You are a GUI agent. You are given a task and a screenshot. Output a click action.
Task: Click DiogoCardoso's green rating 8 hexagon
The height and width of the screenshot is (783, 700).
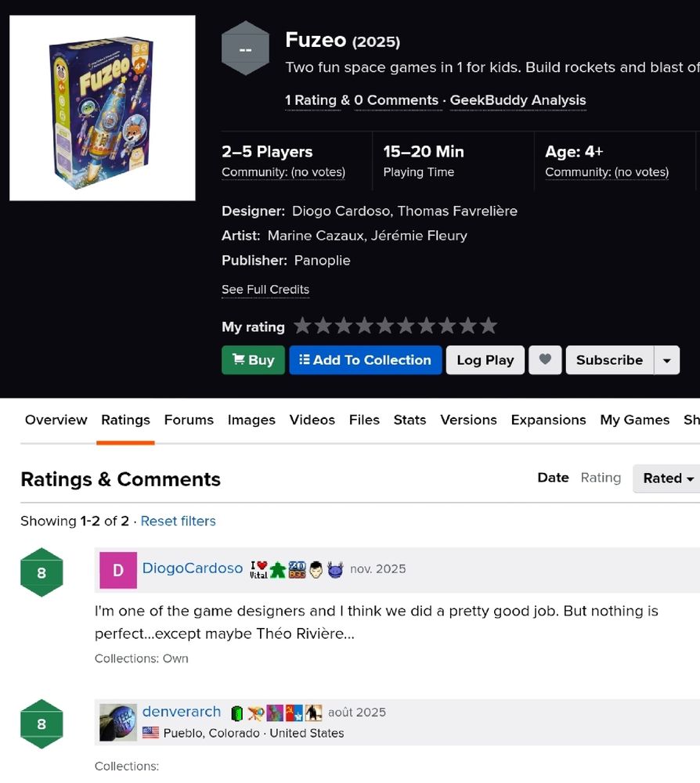41,572
